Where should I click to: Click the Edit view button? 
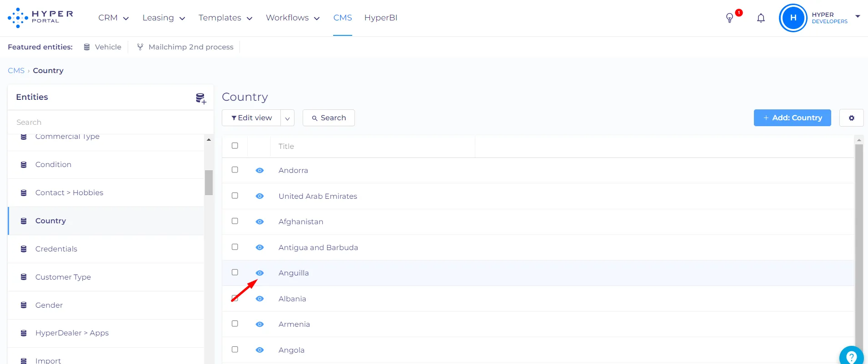pyautogui.click(x=251, y=118)
